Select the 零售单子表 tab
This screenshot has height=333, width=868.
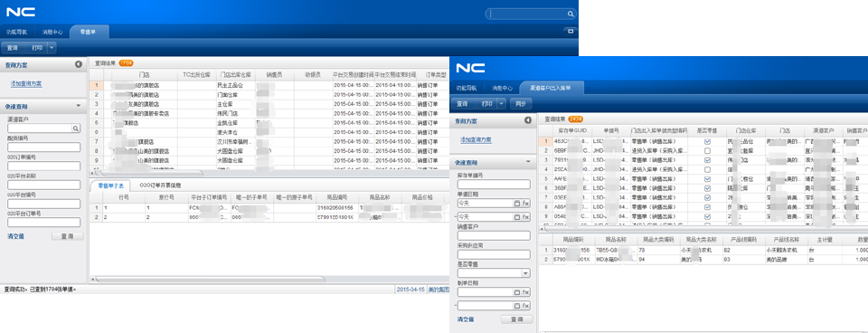pyautogui.click(x=110, y=186)
